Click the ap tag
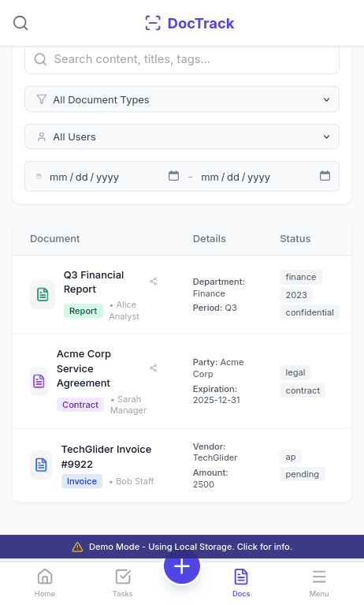 pyautogui.click(x=291, y=457)
